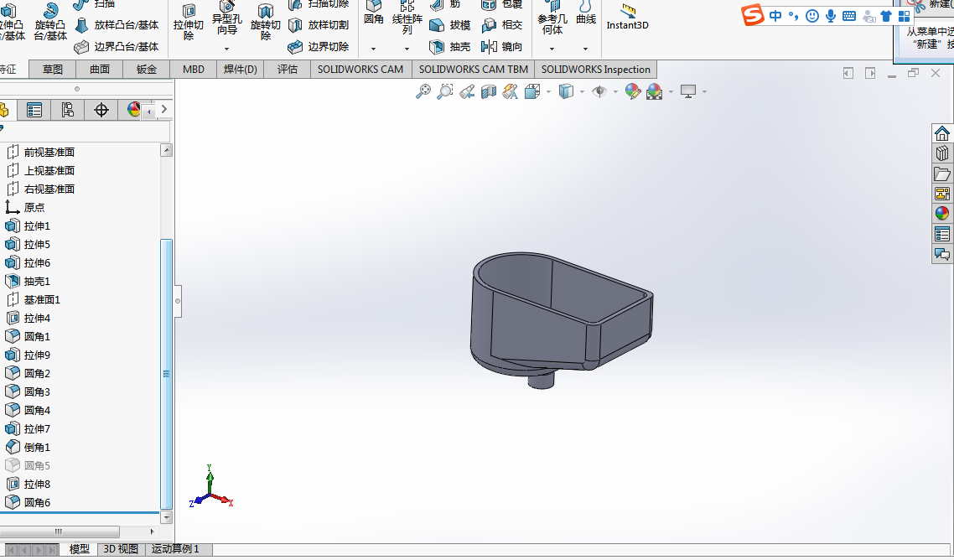Click the View Settings monitor icon

pos(688,91)
